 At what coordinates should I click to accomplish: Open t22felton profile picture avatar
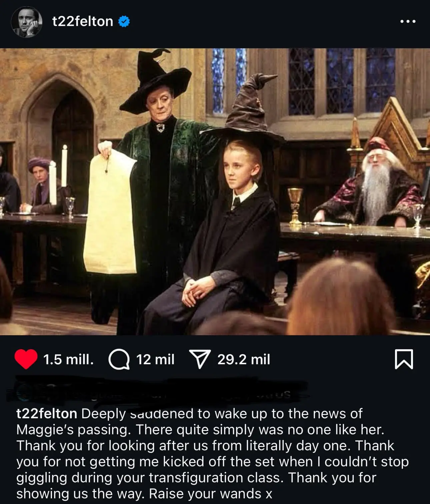coord(27,21)
